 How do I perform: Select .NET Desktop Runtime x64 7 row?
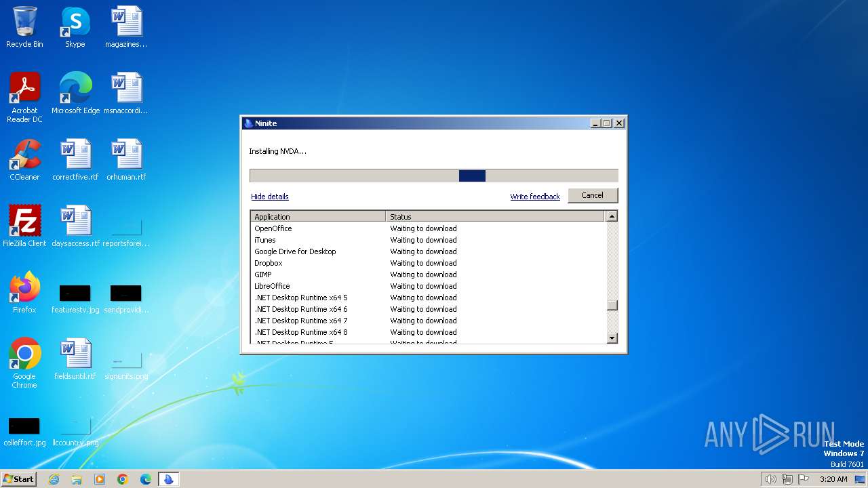[x=428, y=321]
